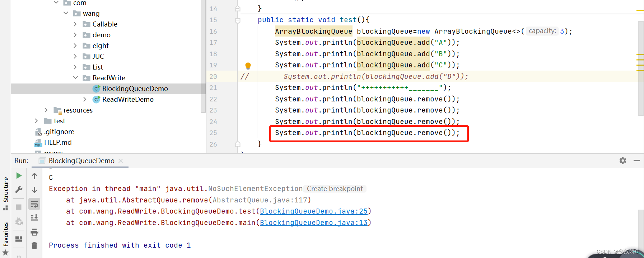This screenshot has height=258, width=644.
Task: Select ReadWriteDemo class in project tree
Action: (128, 99)
